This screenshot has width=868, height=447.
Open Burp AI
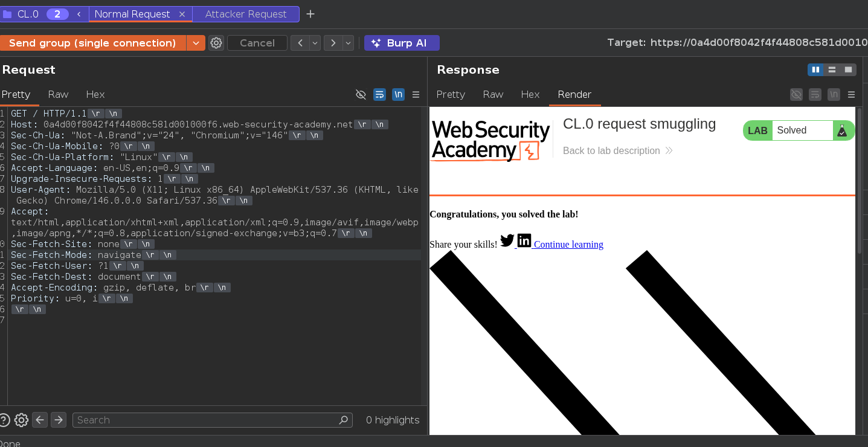coord(402,43)
